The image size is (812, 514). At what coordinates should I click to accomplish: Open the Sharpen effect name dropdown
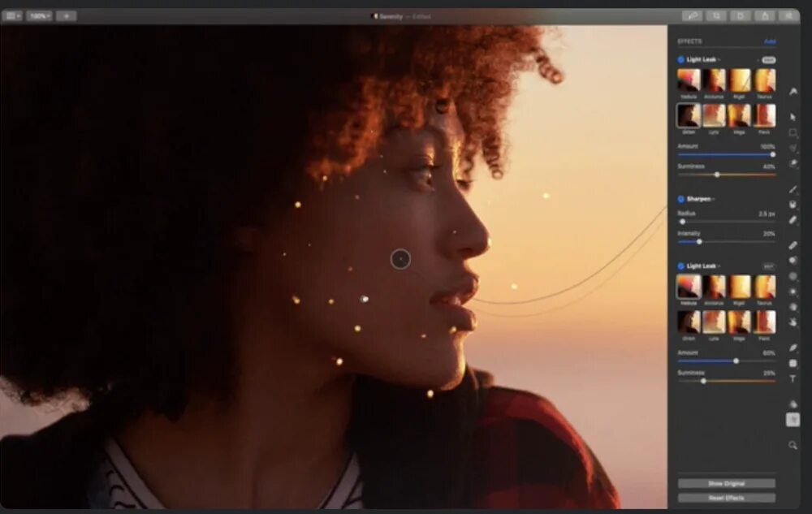click(701, 199)
